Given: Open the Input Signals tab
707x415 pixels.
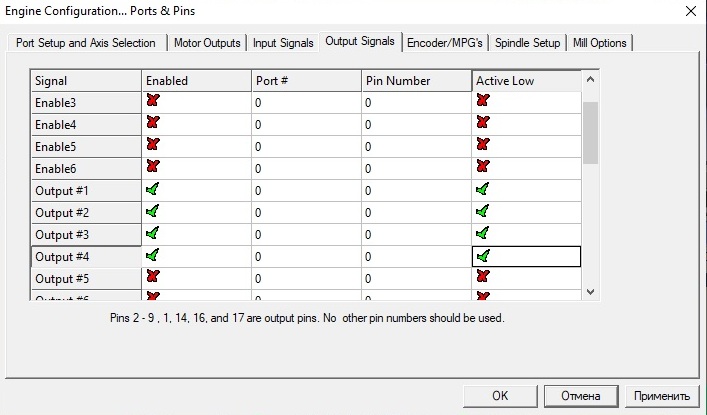Looking at the screenshot, I should click(x=283, y=43).
